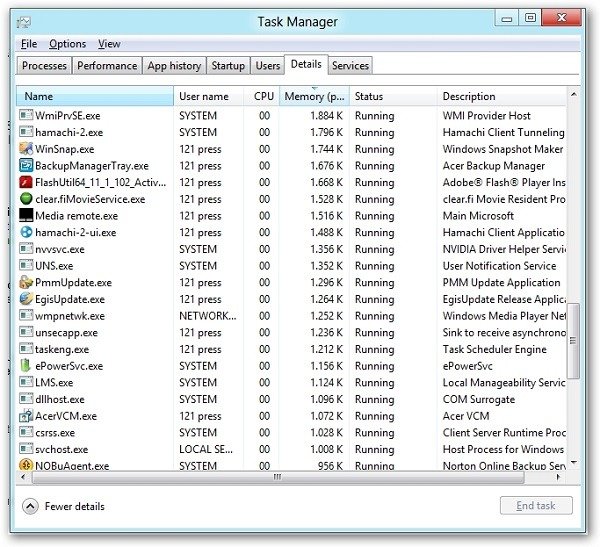This screenshot has height=547, width=600.
Task: Click the svchost.exe process icon
Action: (26, 449)
